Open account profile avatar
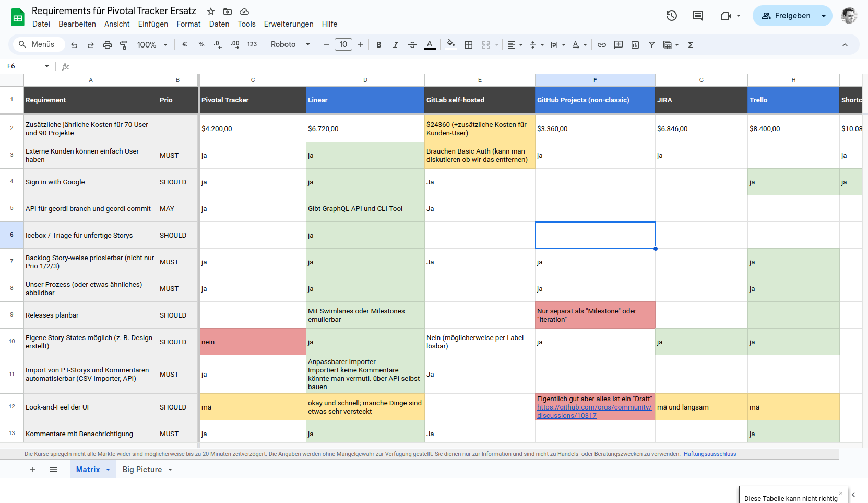 click(x=849, y=16)
